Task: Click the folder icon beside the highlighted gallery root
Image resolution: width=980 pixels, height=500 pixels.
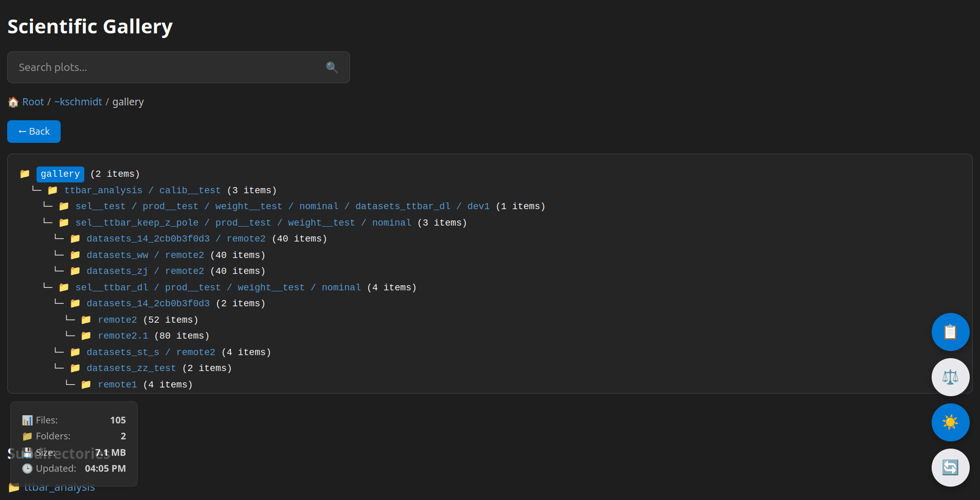Action: pos(25,174)
